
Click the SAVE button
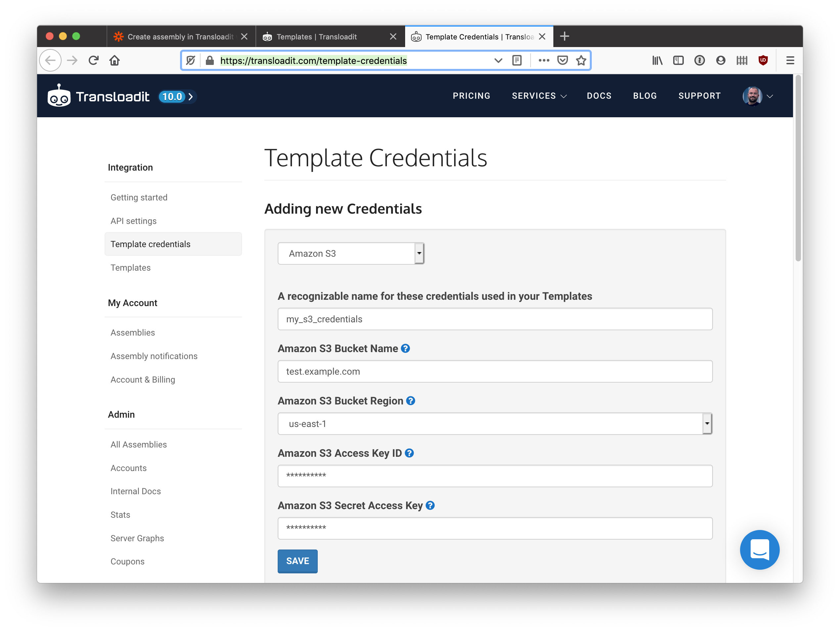tap(297, 560)
